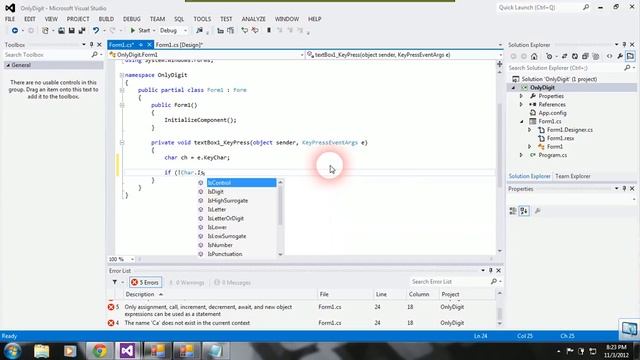
Task: Open the BUILD menu
Action: click(106, 19)
